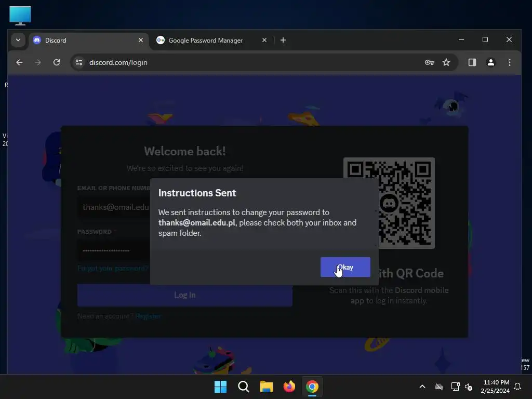532x399 pixels.
Task: Open the Chrome profile menu
Action: pyautogui.click(x=490, y=62)
